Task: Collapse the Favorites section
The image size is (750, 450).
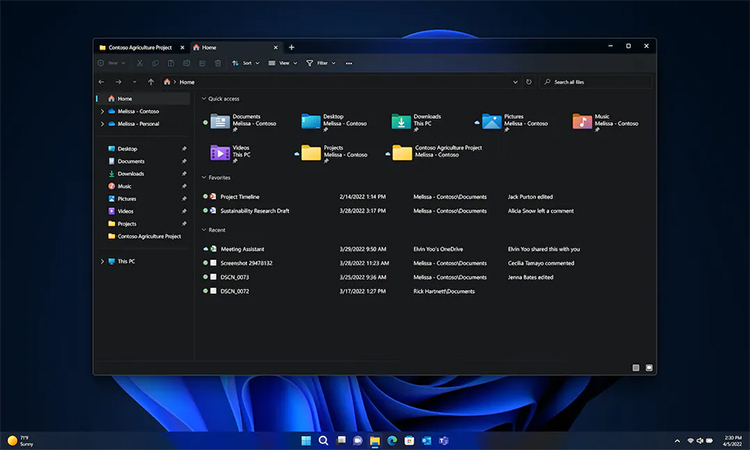Action: [203, 177]
